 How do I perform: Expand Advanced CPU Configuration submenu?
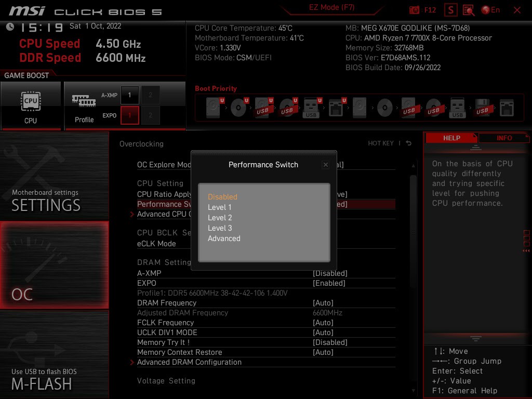click(x=266, y=214)
